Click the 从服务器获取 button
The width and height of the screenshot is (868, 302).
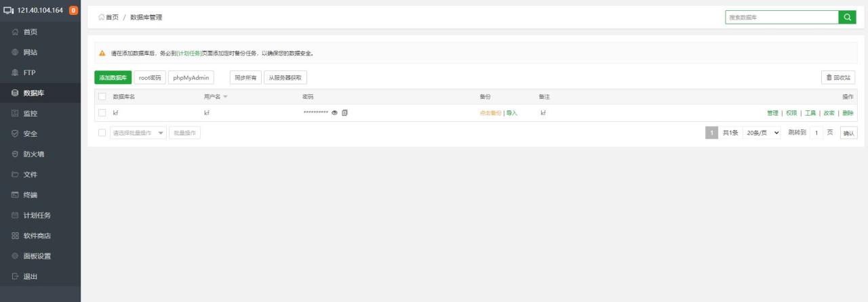tap(285, 77)
